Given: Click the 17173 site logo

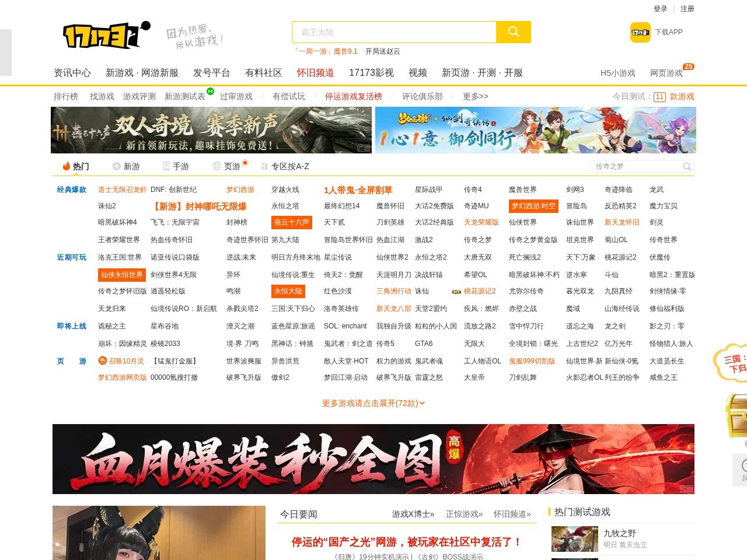Looking at the screenshot, I should pos(106,36).
